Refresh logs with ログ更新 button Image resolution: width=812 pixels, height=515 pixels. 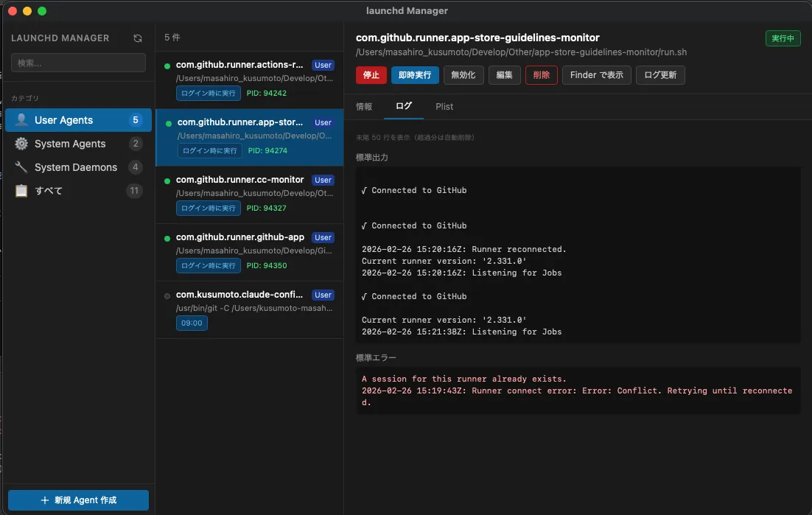[660, 75]
